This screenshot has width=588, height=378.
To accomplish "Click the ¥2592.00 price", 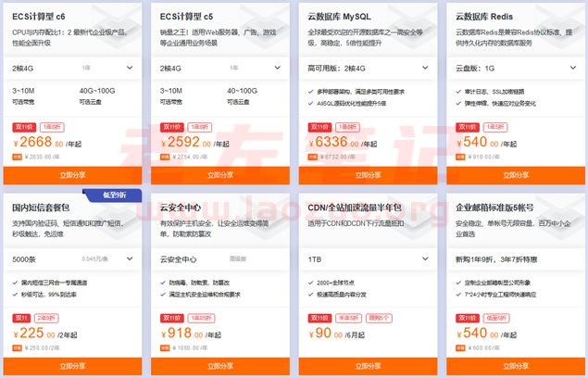I will [185, 142].
